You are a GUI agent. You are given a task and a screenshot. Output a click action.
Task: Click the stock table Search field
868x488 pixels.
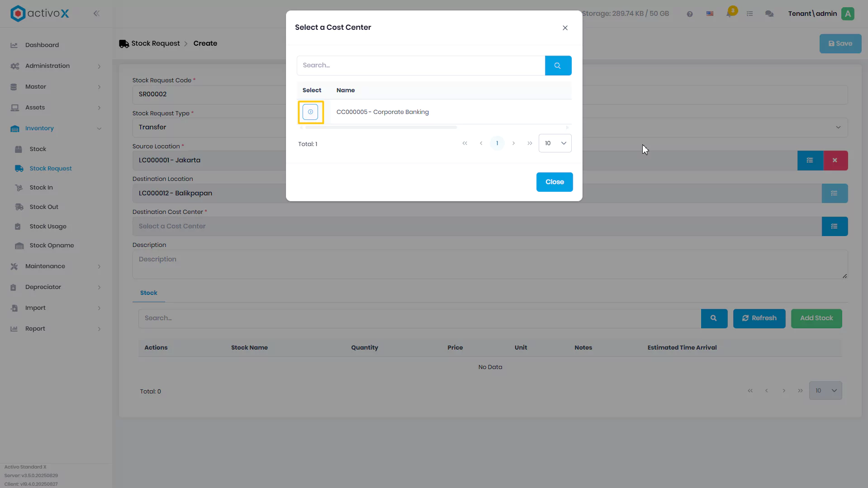[x=420, y=318]
